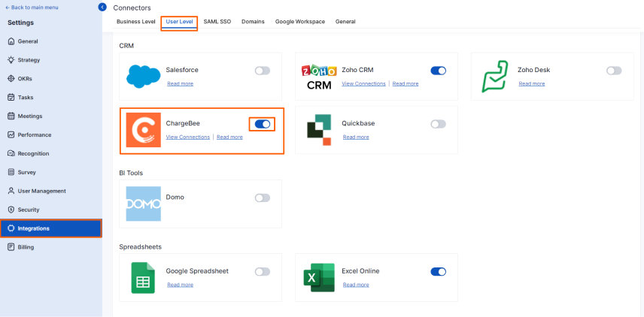644x317 pixels.
Task: Click the Salesforce cloud logo
Action: click(x=144, y=77)
